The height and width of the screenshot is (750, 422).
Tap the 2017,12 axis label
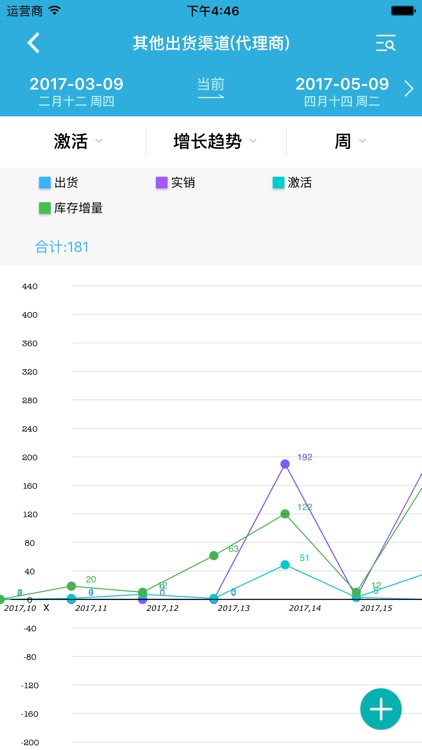162,608
